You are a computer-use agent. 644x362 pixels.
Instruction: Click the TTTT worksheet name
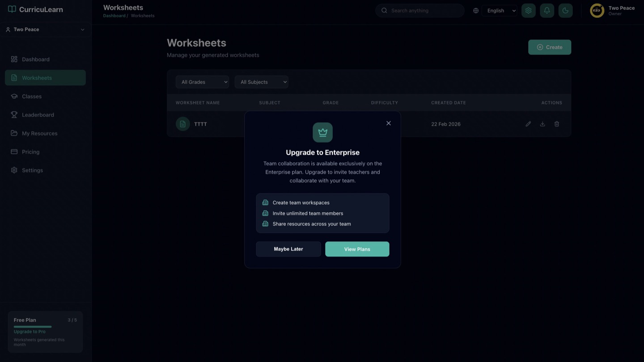200,124
